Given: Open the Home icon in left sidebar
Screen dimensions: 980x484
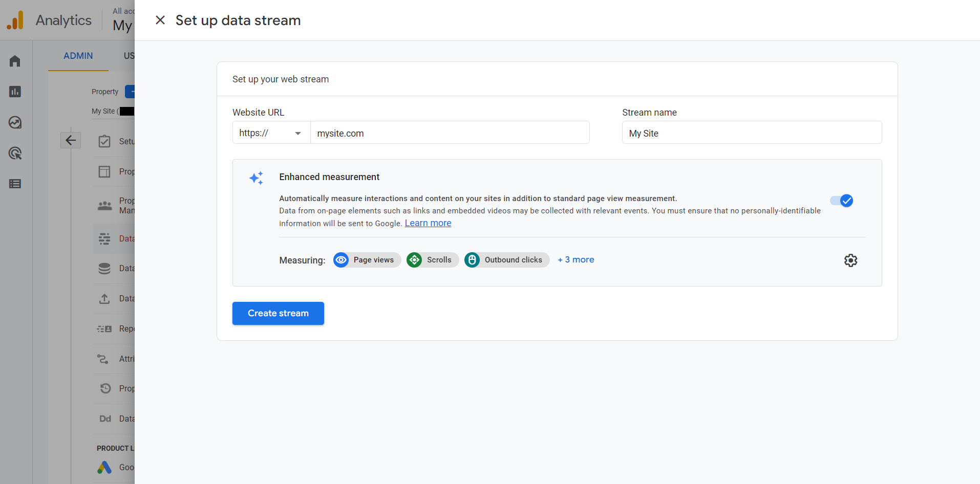Looking at the screenshot, I should coord(15,61).
